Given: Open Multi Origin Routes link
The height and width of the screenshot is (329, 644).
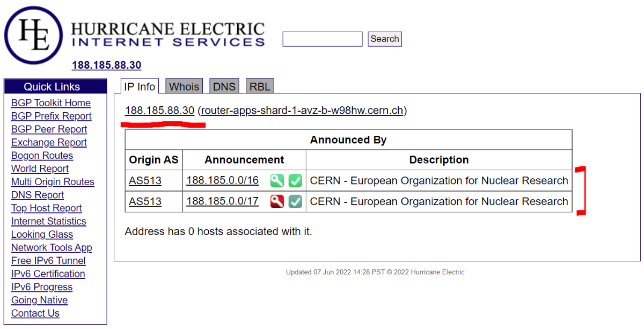Looking at the screenshot, I should point(53,182).
